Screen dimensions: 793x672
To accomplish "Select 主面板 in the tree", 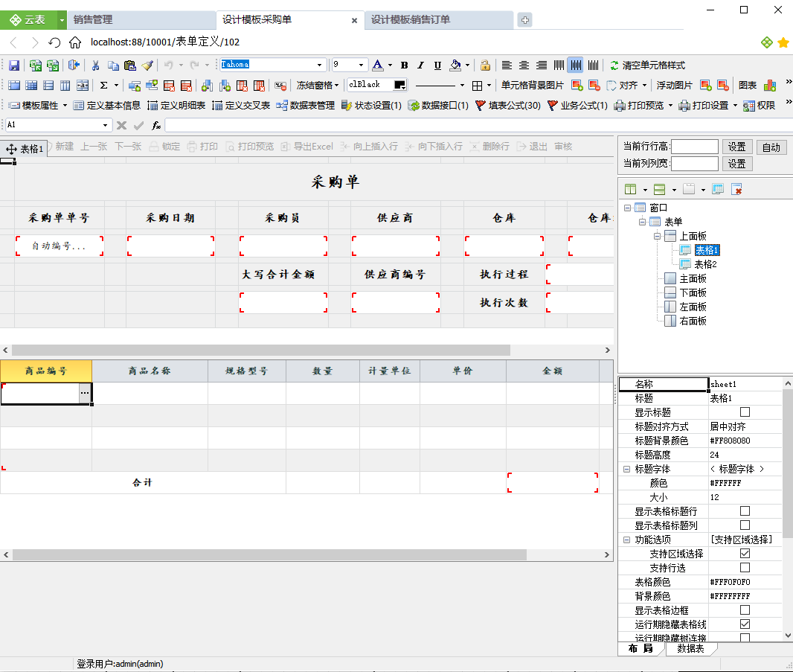I will coord(693,278).
